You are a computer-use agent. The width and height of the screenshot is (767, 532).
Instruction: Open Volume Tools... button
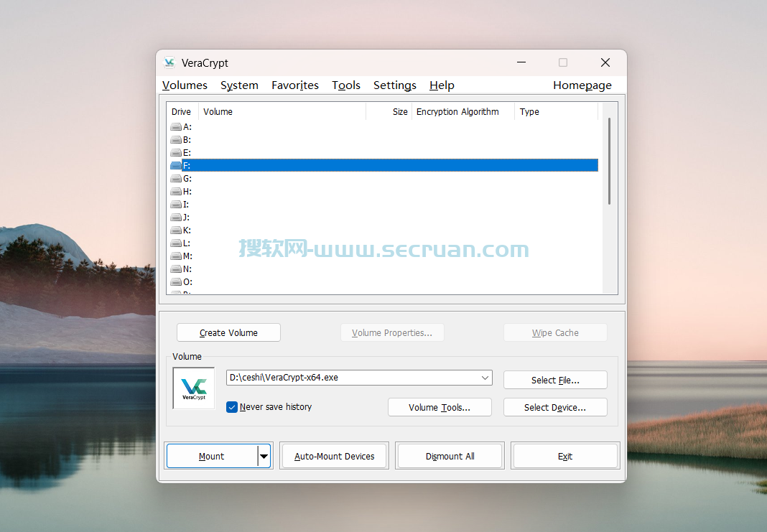pos(440,407)
